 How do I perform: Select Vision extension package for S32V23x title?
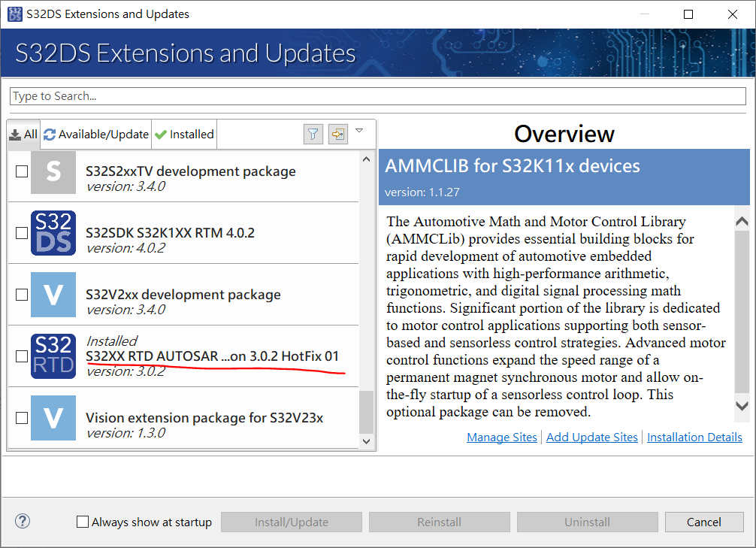click(x=204, y=418)
